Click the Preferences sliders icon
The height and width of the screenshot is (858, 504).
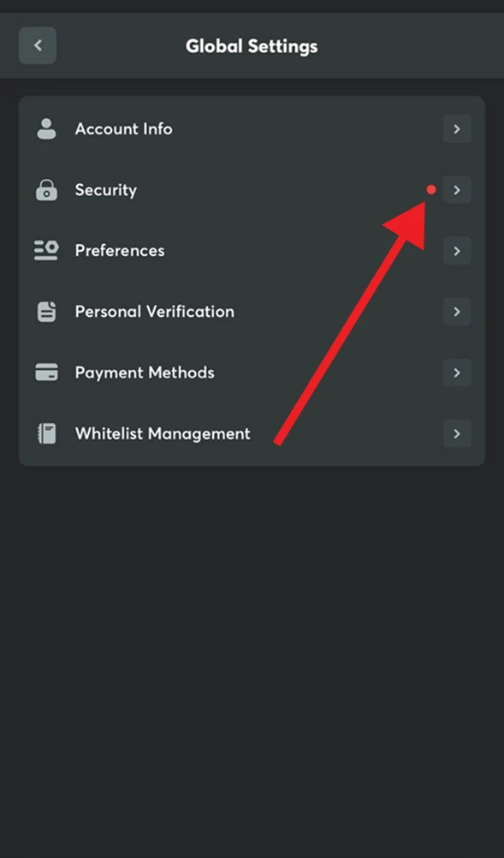pos(46,250)
